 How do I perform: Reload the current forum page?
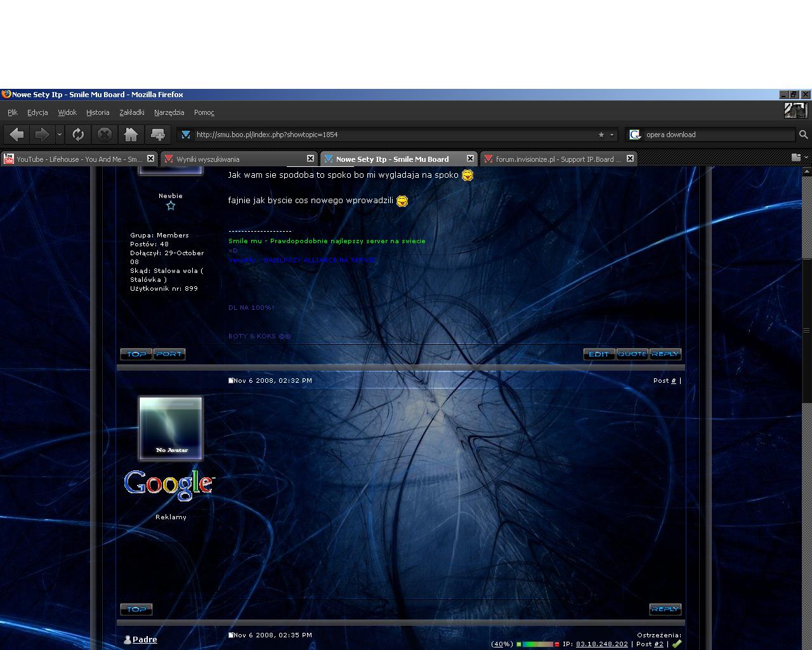coord(78,135)
